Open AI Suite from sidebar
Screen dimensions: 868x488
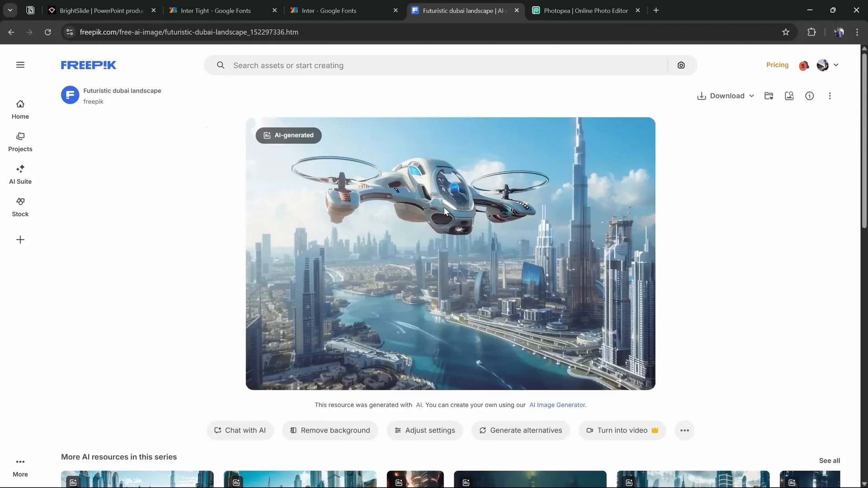tap(20, 174)
